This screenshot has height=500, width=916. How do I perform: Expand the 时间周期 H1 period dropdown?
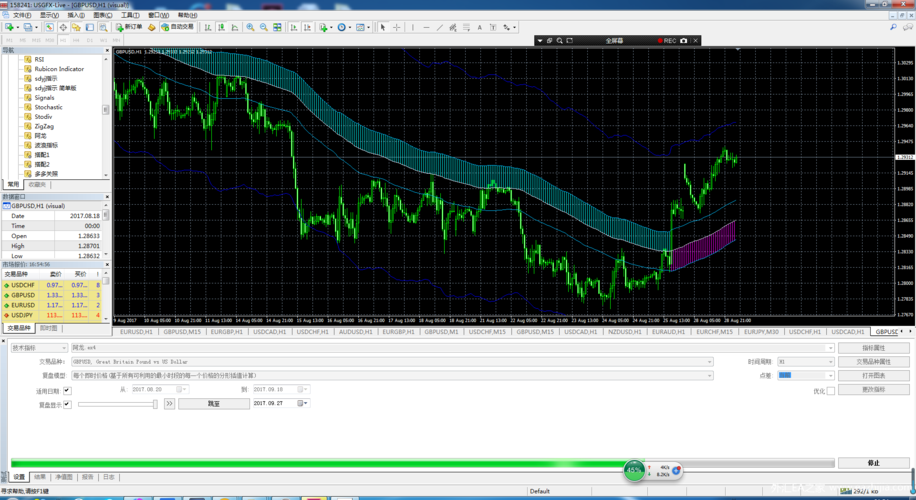tap(829, 362)
